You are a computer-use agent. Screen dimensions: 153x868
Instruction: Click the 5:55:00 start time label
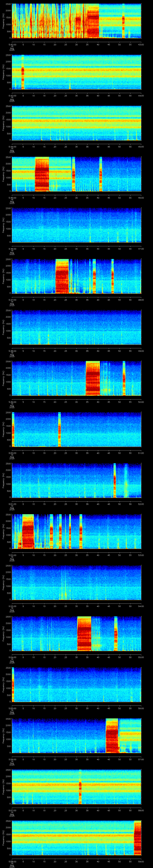coord(12,709)
